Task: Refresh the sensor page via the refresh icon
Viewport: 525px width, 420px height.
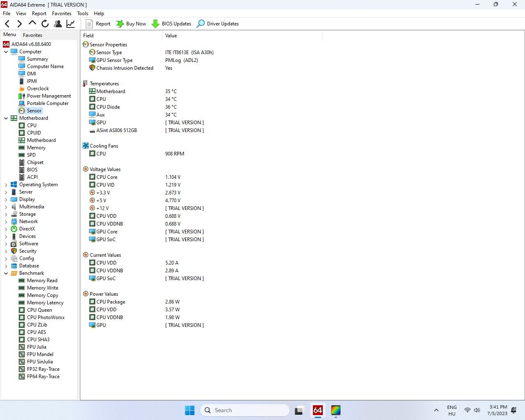Action: (45, 24)
